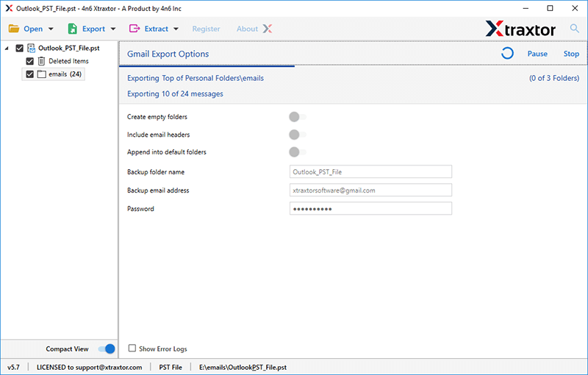
Task: Open the Open dropdown arrow
Action: point(51,29)
